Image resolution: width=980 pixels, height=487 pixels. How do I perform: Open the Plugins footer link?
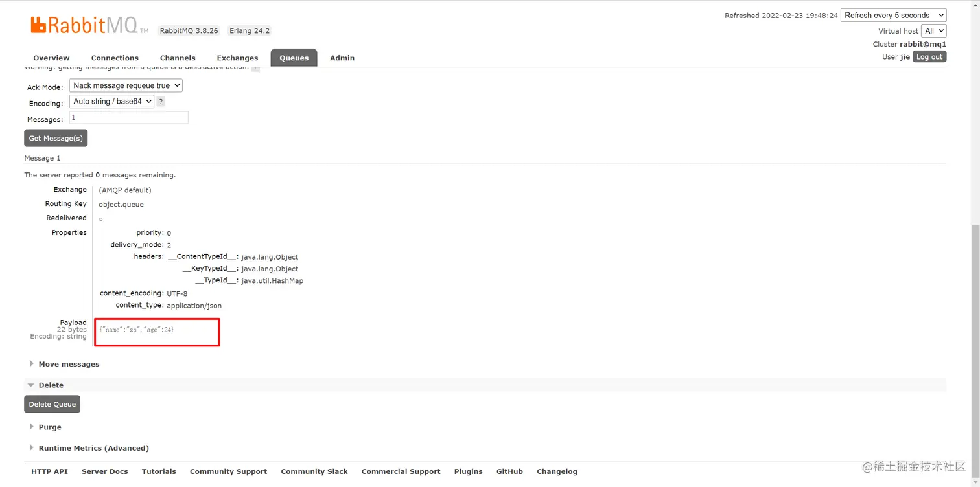click(x=468, y=471)
